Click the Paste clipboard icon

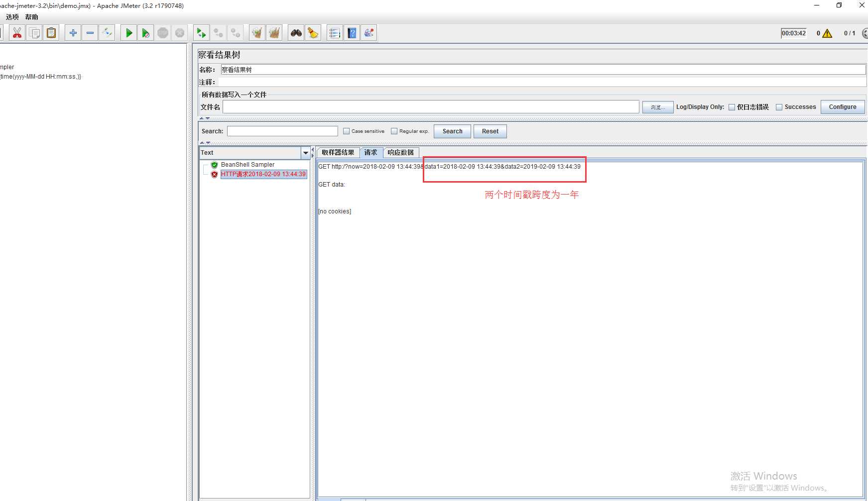(51, 33)
